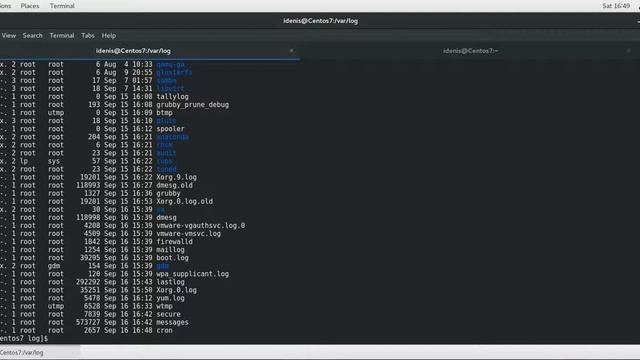
Task: Open the Places menu in top bar
Action: coord(30,6)
